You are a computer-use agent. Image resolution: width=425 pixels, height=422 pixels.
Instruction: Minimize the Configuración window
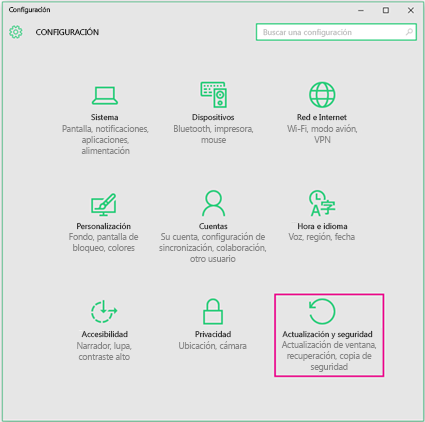(361, 10)
